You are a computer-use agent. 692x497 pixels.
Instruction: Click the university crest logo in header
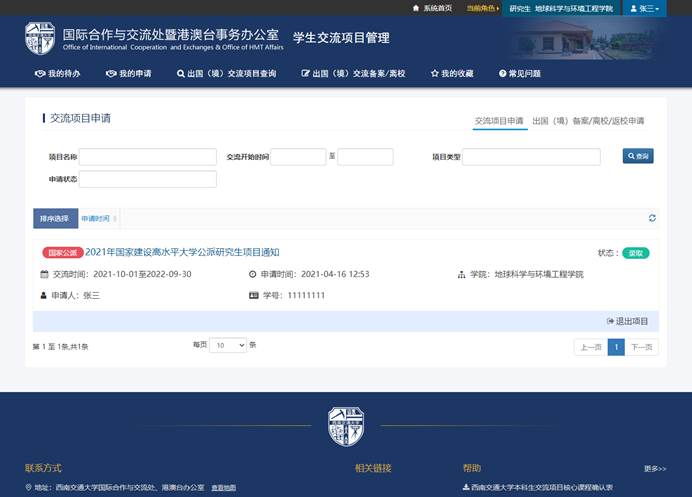(x=40, y=38)
